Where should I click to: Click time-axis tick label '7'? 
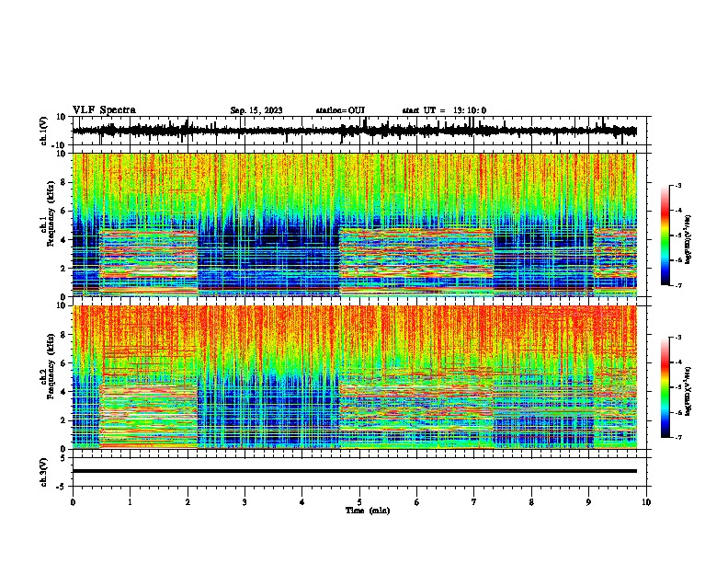(x=474, y=502)
